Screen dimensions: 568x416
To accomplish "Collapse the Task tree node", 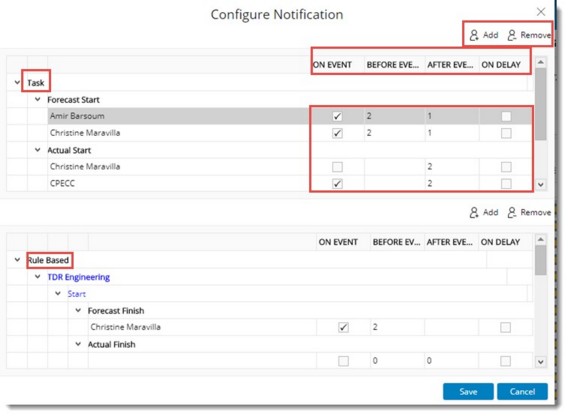I will (x=17, y=83).
